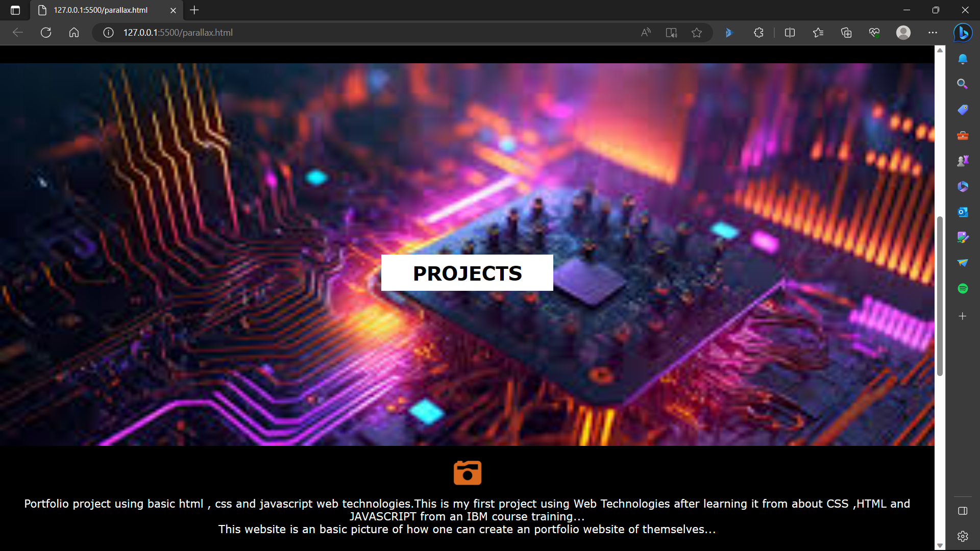
Task: Open the tab actions menu
Action: pos(15,10)
